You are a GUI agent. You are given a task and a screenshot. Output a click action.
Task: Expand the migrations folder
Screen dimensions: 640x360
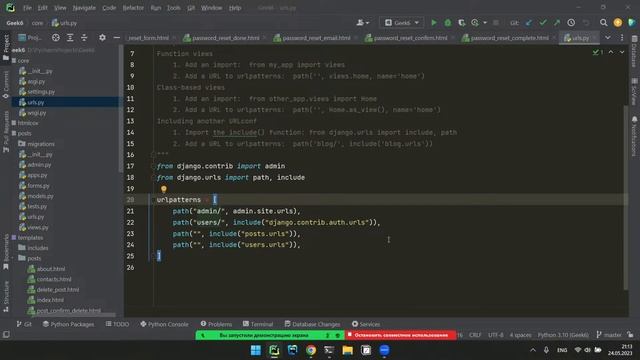36,144
